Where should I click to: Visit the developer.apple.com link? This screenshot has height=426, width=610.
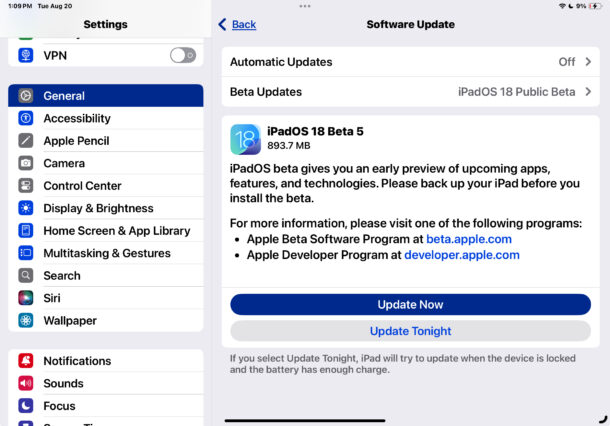461,255
